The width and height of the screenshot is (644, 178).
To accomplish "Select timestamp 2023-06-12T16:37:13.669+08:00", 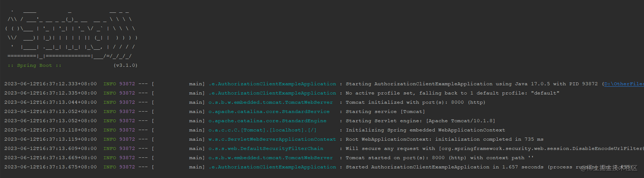I will pos(50,158).
